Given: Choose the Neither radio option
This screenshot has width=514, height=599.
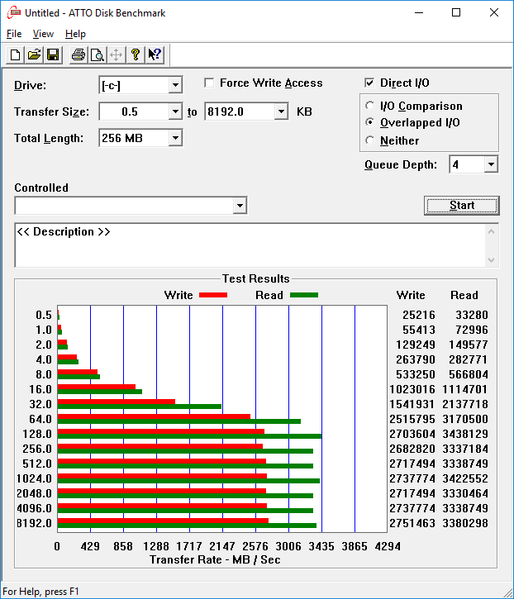Looking at the screenshot, I should coord(370,140).
